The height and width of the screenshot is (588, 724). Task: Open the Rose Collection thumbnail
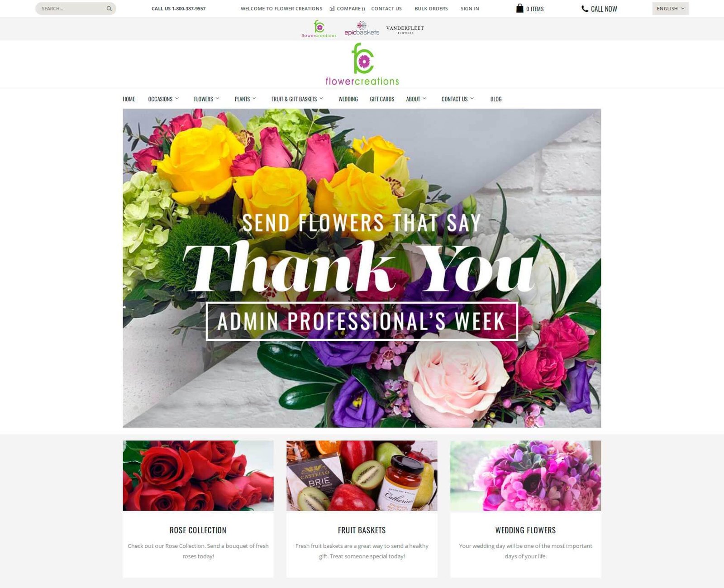[198, 476]
